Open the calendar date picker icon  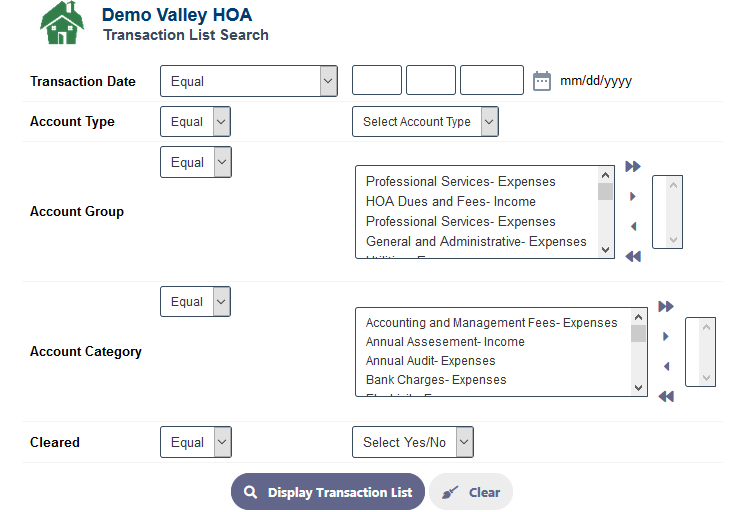(542, 81)
